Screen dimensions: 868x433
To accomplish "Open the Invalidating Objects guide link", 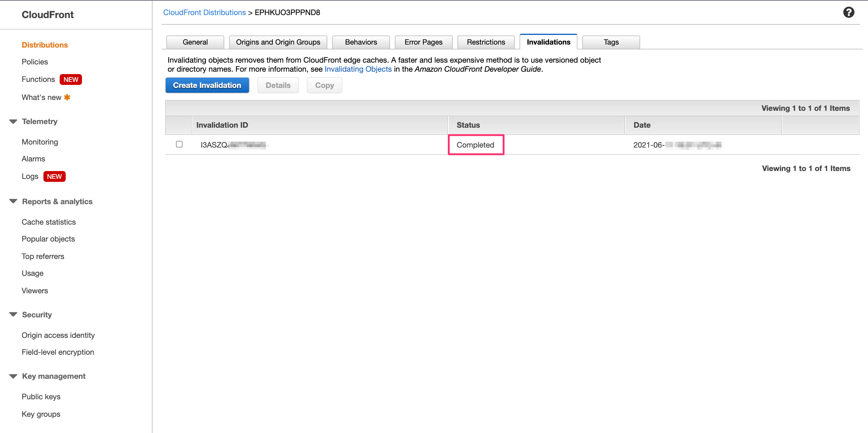I will [358, 69].
